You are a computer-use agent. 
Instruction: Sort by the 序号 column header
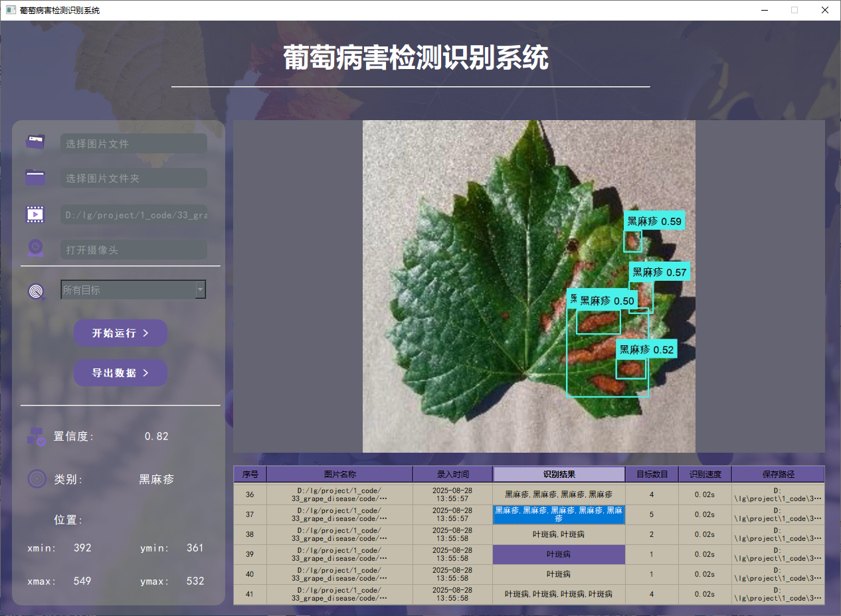[x=250, y=474]
